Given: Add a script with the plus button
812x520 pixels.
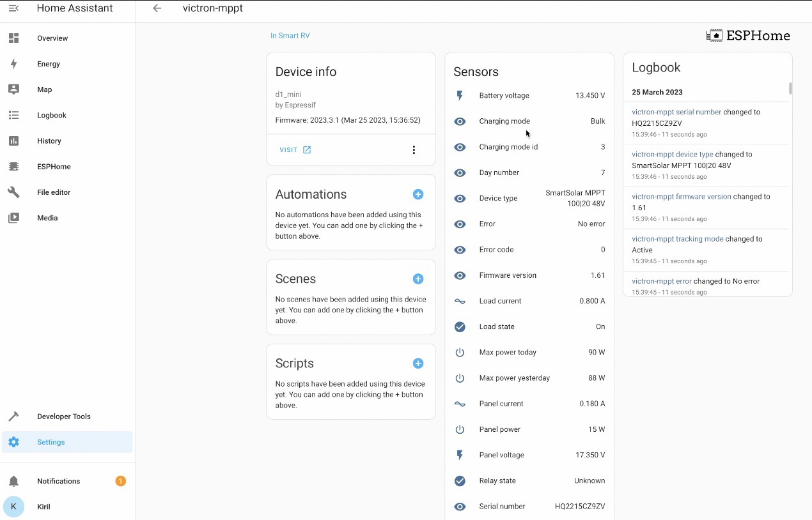Looking at the screenshot, I should pos(418,363).
